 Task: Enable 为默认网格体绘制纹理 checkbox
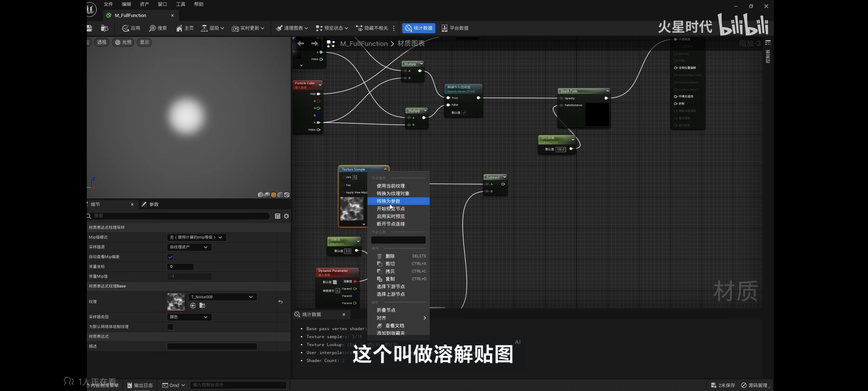tap(170, 327)
